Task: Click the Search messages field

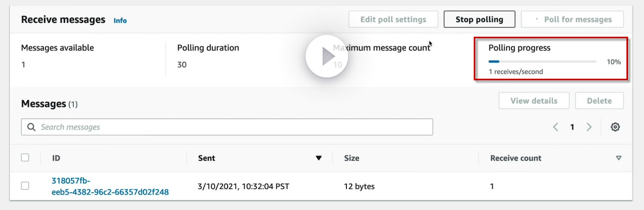Action: pos(233,127)
